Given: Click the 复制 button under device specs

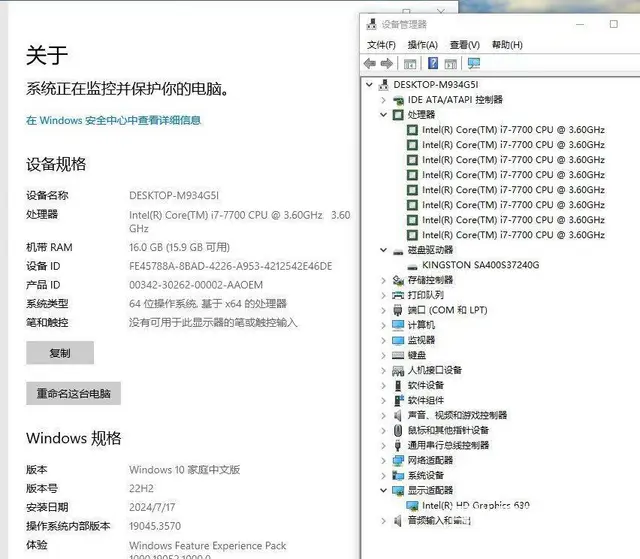Looking at the screenshot, I should point(60,353).
